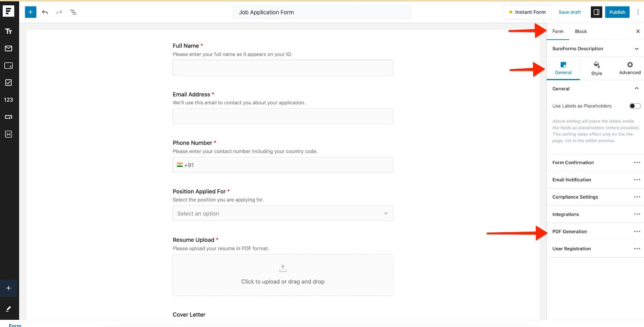Switch to the Form tab

pyautogui.click(x=558, y=31)
